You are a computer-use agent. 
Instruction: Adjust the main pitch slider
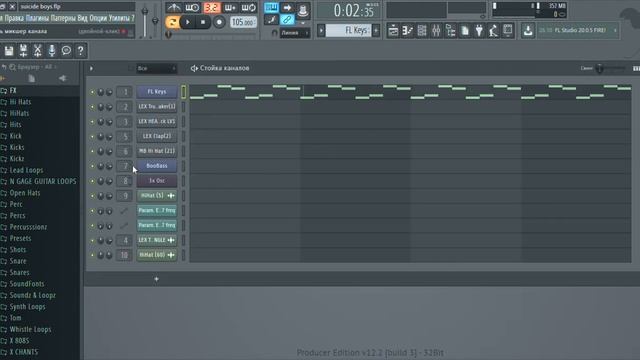(155, 20)
